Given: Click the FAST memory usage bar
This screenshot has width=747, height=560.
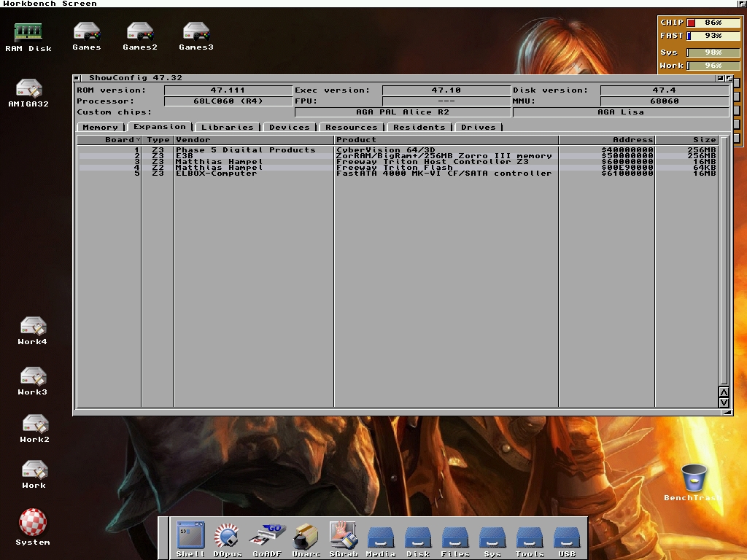Looking at the screenshot, I should click(712, 36).
